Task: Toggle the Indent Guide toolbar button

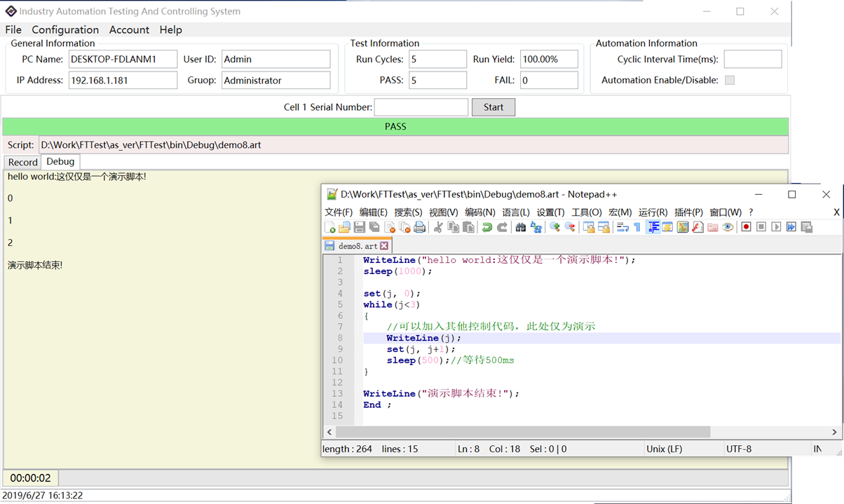Action: [653, 227]
